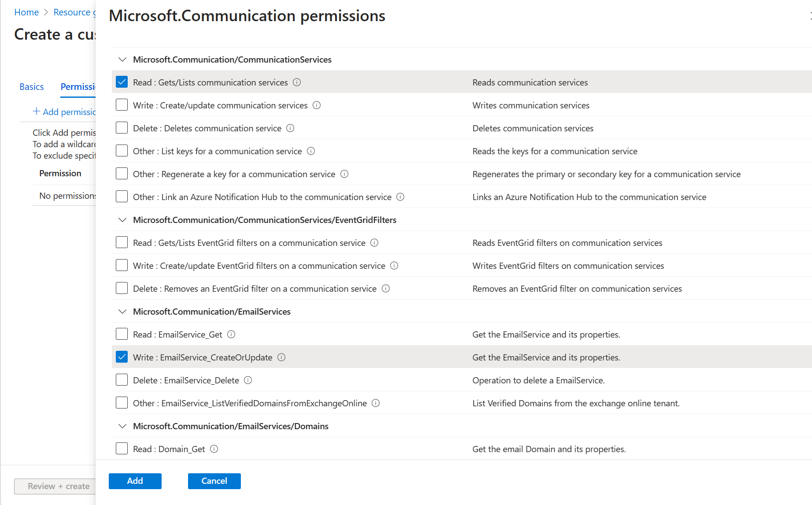Screen dimensions: 812x505
Task: View info icon beside EmailService_Delete
Action: (248, 380)
